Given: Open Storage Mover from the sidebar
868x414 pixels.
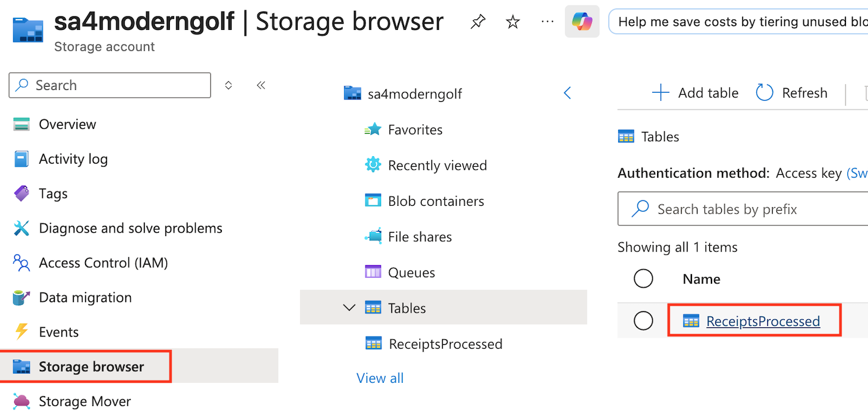Looking at the screenshot, I should coord(84,401).
